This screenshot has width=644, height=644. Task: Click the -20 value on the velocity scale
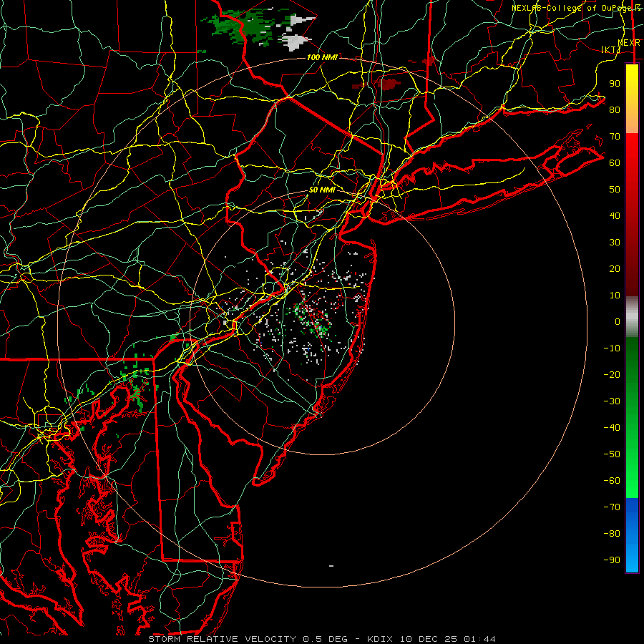pyautogui.click(x=612, y=374)
